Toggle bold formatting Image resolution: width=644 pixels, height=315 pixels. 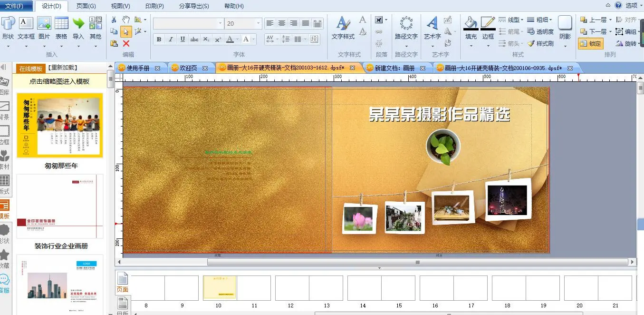click(x=159, y=39)
